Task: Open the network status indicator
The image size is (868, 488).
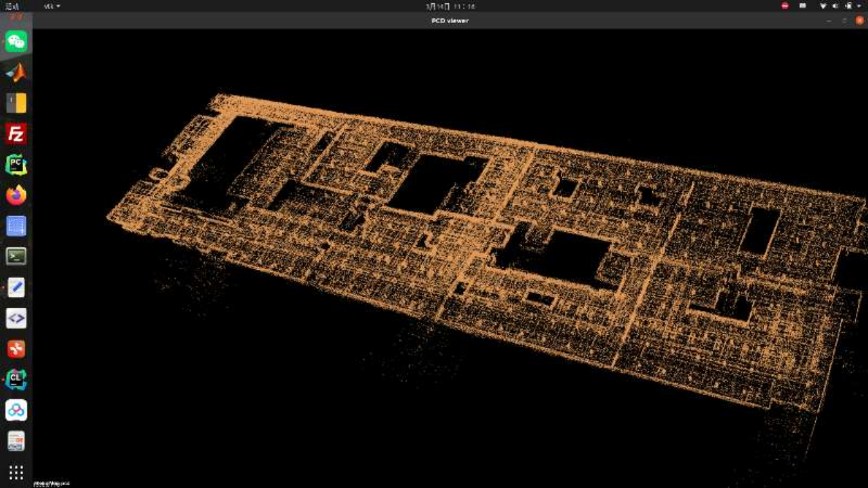Action: (x=823, y=6)
